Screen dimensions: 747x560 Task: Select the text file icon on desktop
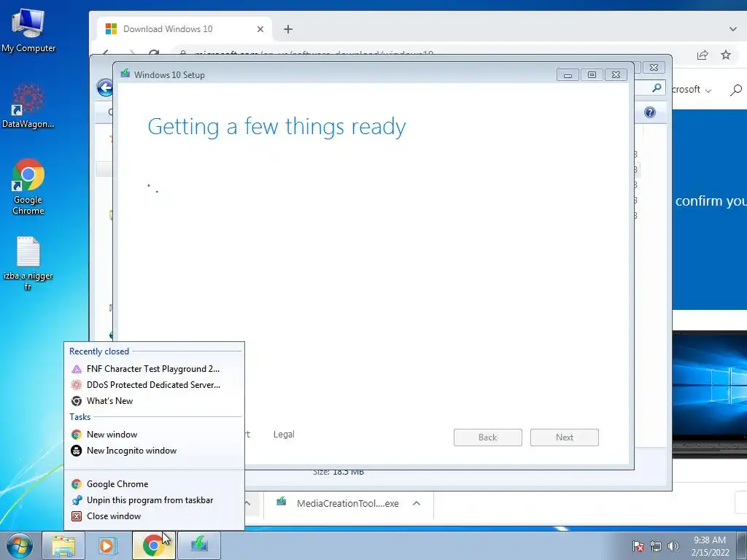(x=28, y=262)
